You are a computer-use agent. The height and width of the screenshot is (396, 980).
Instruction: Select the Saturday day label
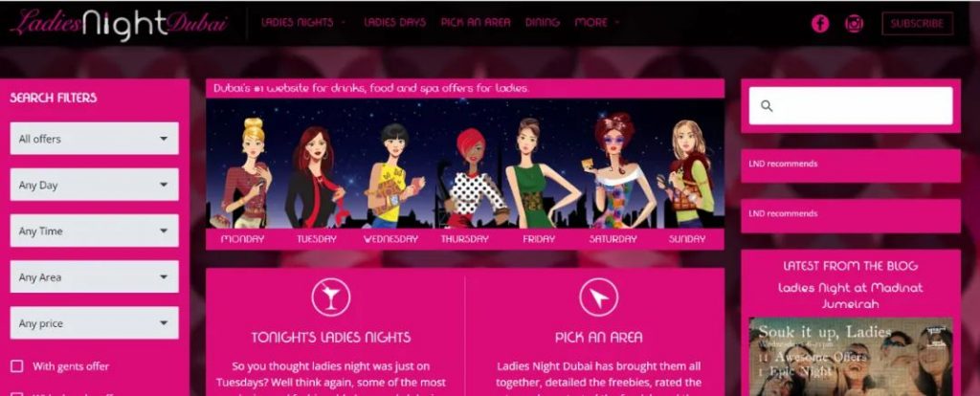[x=612, y=239]
